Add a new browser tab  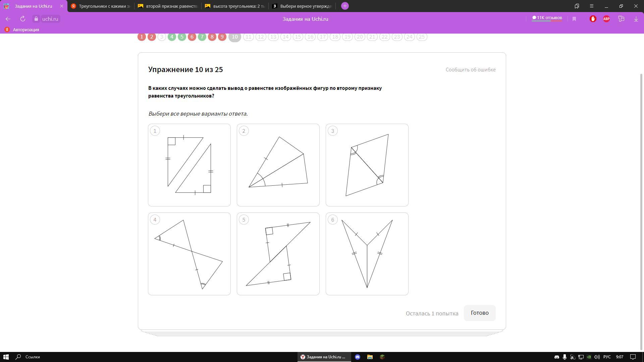pyautogui.click(x=345, y=6)
